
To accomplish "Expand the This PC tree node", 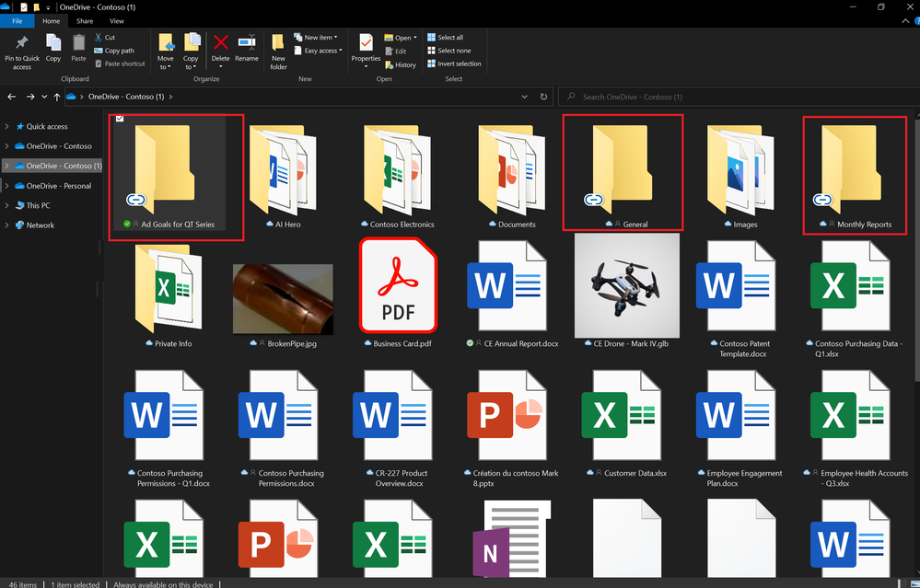I will (7, 206).
